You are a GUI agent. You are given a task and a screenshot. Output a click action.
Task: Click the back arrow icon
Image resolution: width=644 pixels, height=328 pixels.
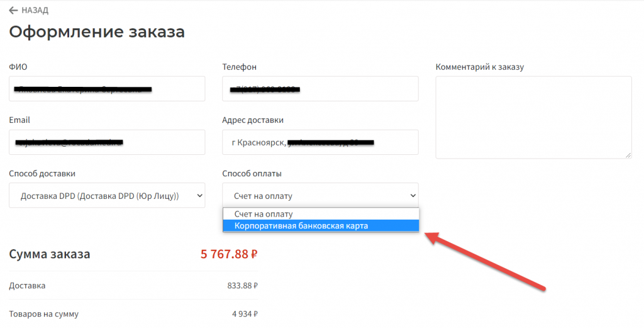(x=13, y=10)
